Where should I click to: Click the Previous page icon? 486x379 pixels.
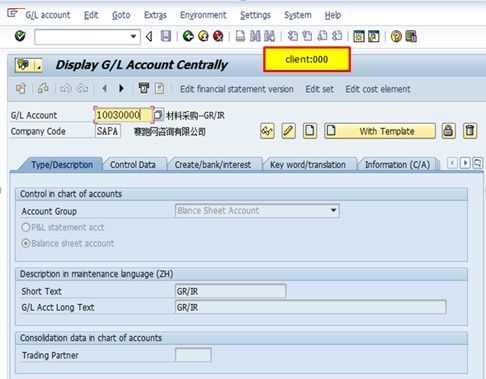[x=307, y=36]
